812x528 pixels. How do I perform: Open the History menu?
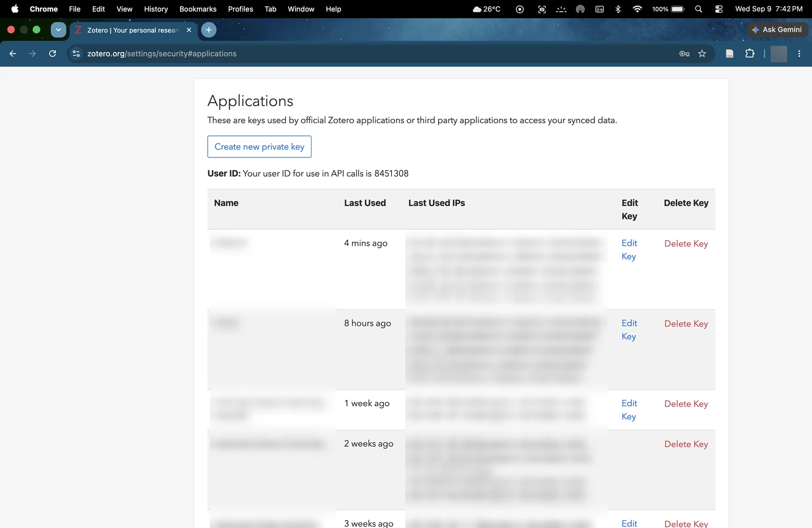[156, 9]
